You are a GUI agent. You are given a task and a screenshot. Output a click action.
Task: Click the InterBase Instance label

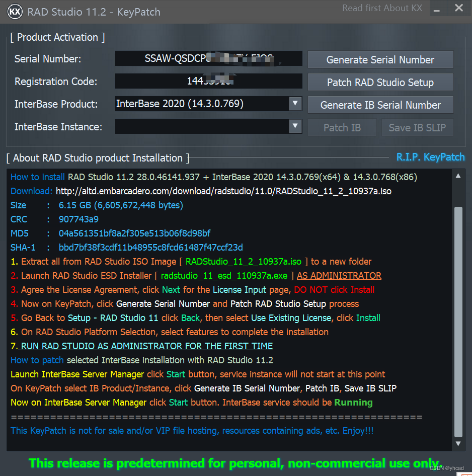coord(58,127)
